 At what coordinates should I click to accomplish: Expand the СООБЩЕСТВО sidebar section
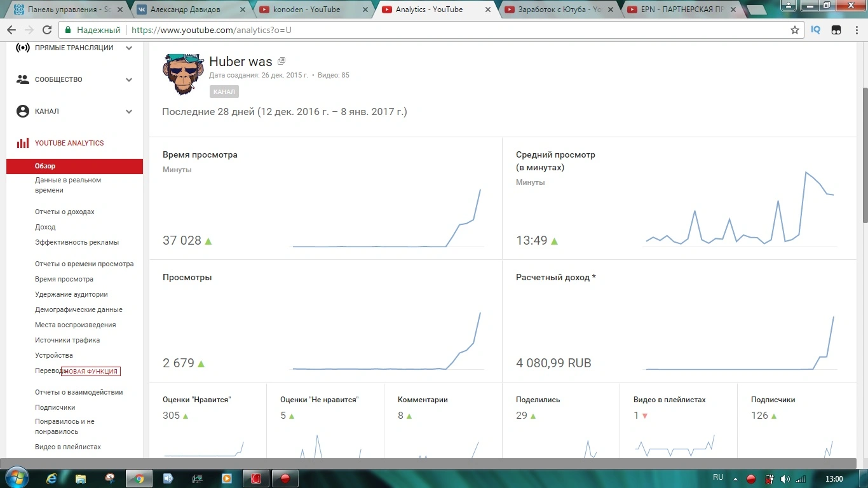tap(129, 79)
